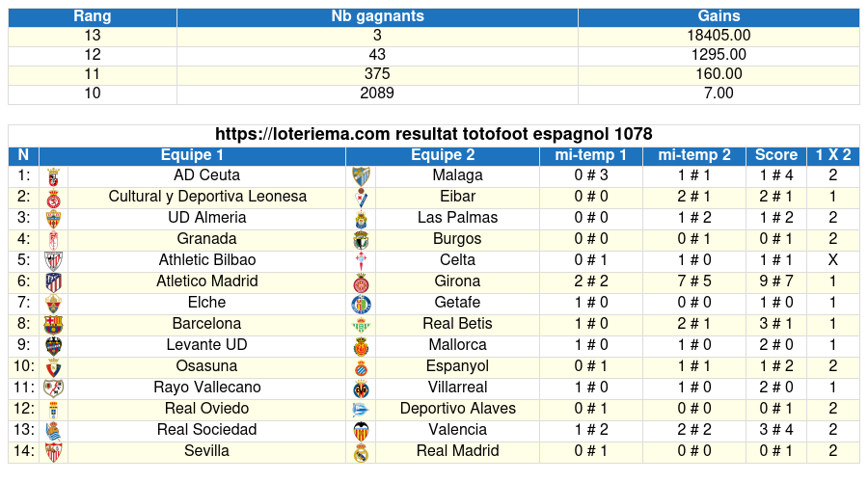Screen dimensions: 868x482
Task: Click the Barcelona club crest icon
Action: click(54, 325)
